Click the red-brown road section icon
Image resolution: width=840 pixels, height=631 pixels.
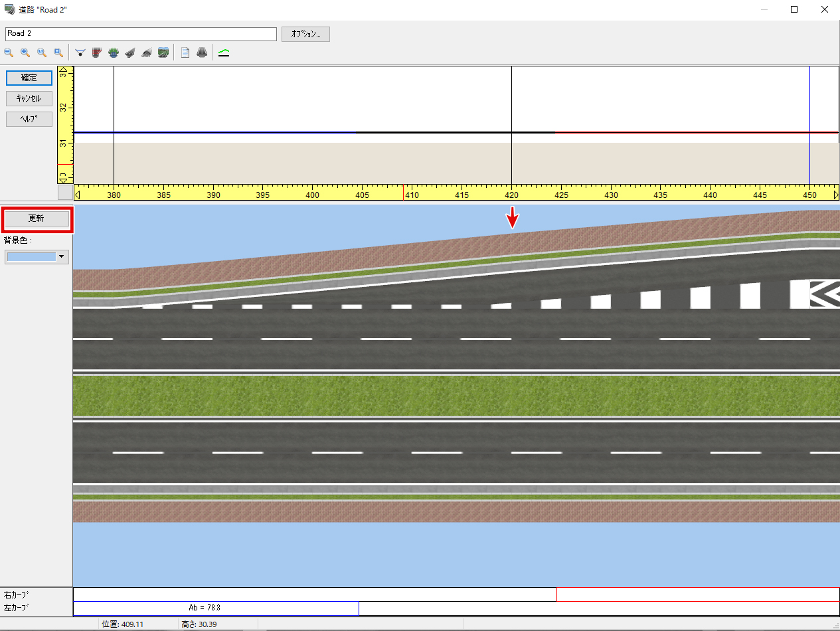97,52
